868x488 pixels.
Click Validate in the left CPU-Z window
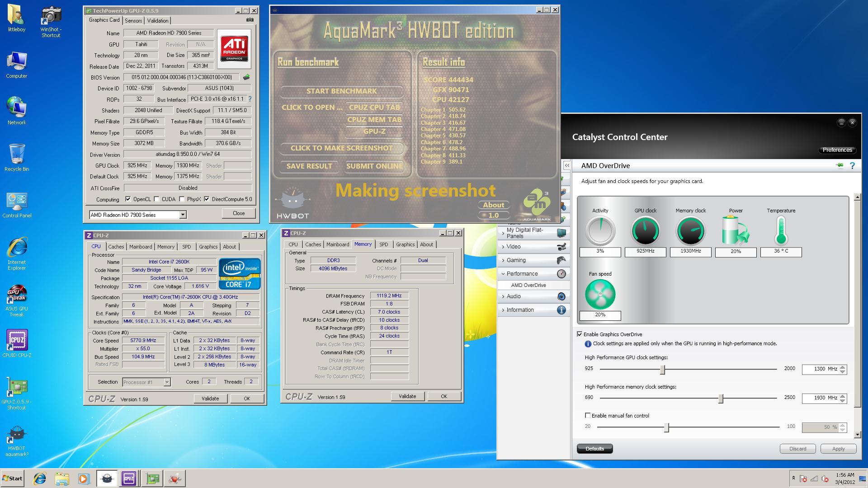[x=210, y=399]
